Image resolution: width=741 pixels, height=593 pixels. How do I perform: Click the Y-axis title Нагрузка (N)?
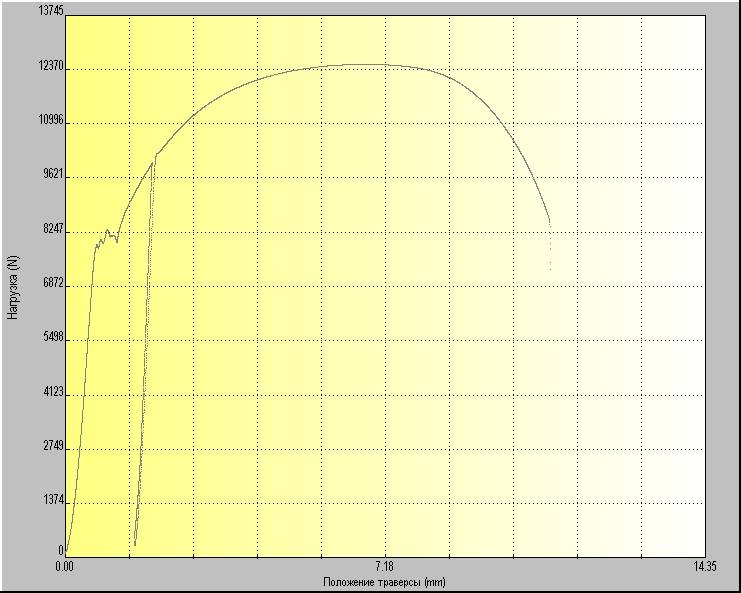[x=13, y=288]
